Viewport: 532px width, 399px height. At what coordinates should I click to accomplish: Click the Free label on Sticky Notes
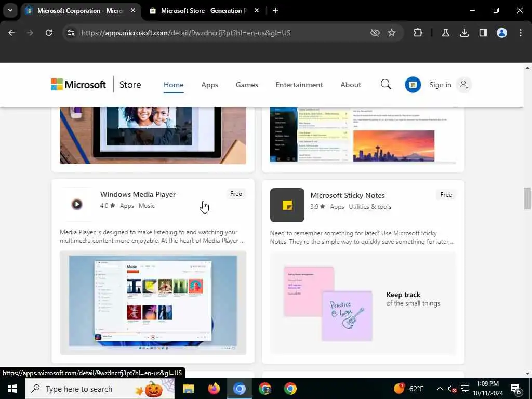pyautogui.click(x=446, y=195)
